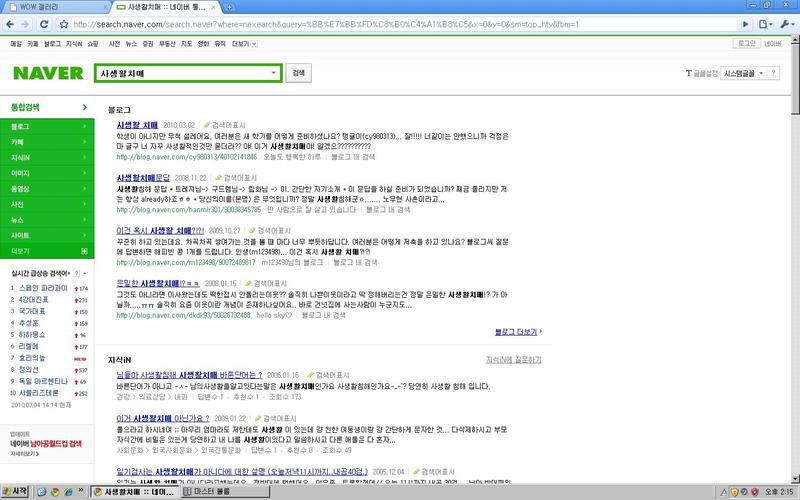
Task: Select the 카페 tab in green sidebar
Action: 47,142
